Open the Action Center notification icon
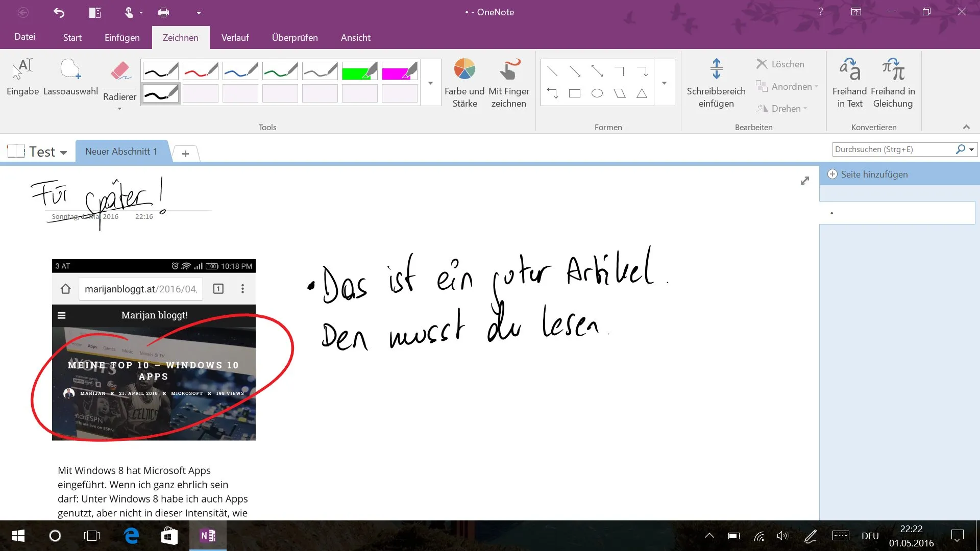 click(957, 536)
